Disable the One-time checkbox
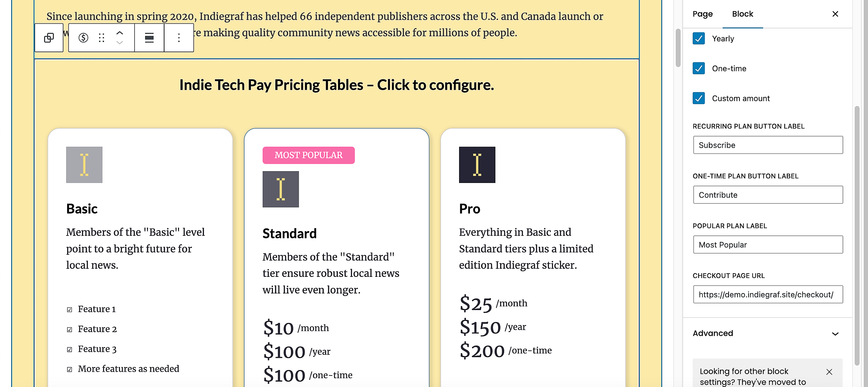The height and width of the screenshot is (387, 868). tap(699, 68)
